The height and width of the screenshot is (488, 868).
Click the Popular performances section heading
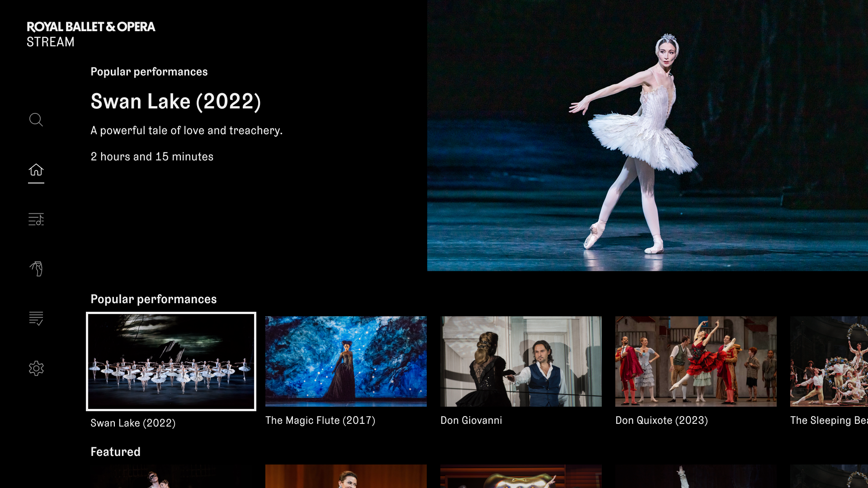[153, 299]
